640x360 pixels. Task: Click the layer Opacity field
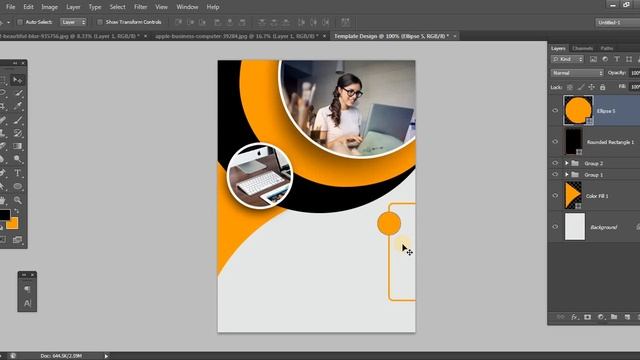[x=635, y=73]
